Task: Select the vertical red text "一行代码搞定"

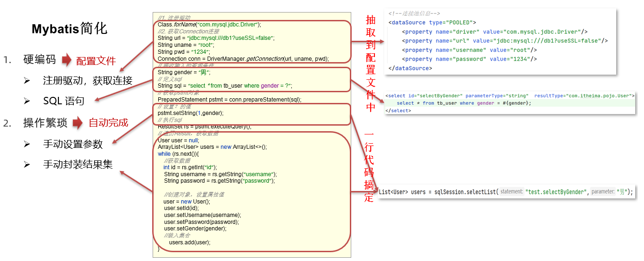Action: [x=369, y=166]
